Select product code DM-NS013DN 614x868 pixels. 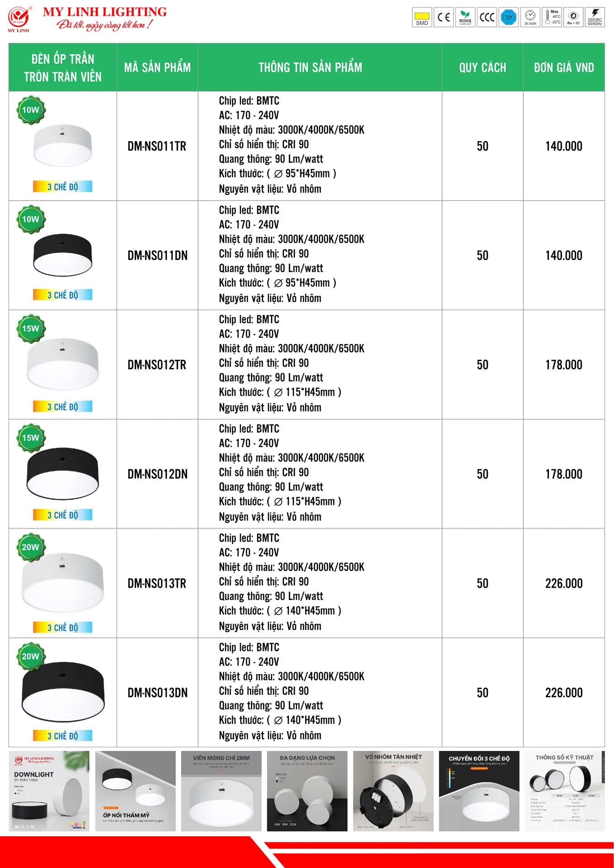click(x=157, y=693)
